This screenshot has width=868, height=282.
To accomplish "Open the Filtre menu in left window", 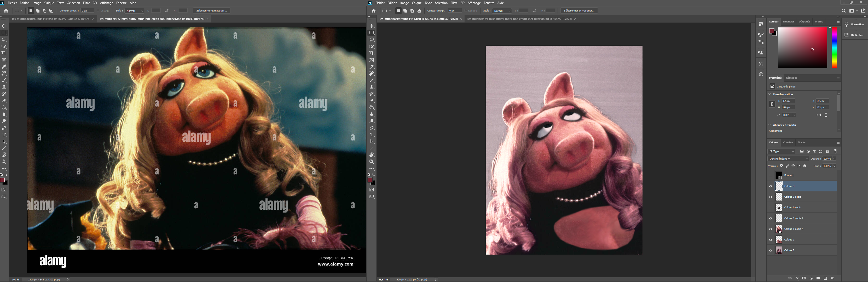I will [x=86, y=3].
